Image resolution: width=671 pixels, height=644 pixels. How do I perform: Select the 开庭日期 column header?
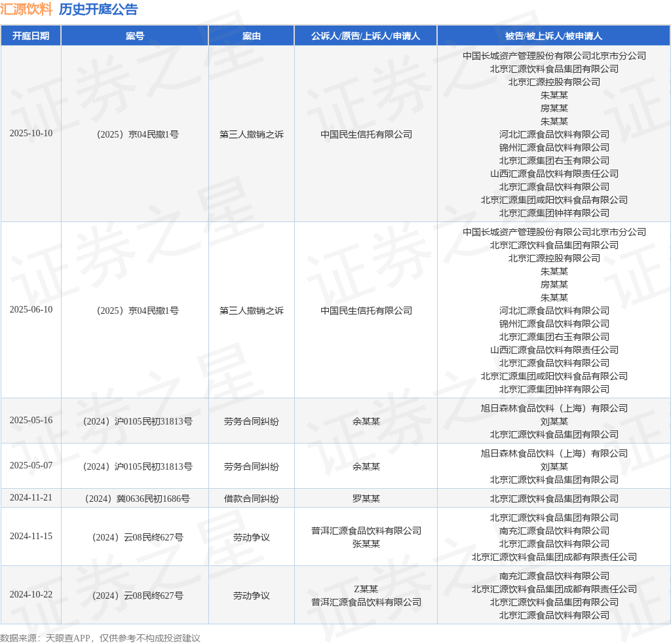[31, 36]
